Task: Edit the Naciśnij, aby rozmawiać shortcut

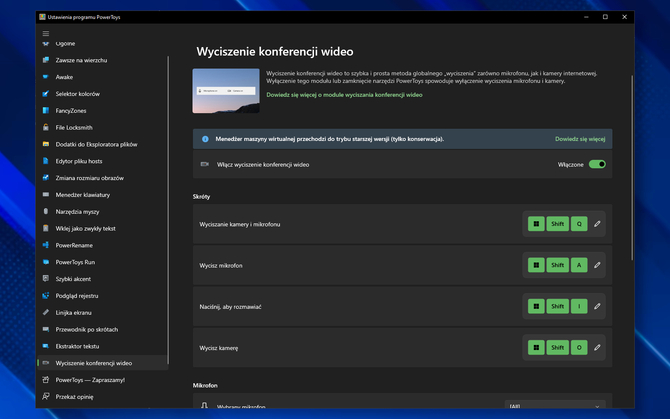Action: pyautogui.click(x=597, y=306)
